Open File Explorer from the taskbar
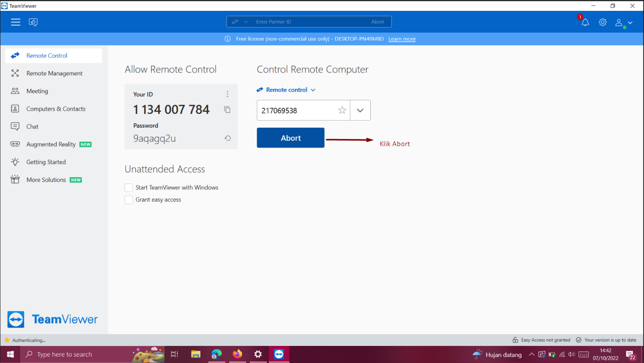 click(196, 354)
